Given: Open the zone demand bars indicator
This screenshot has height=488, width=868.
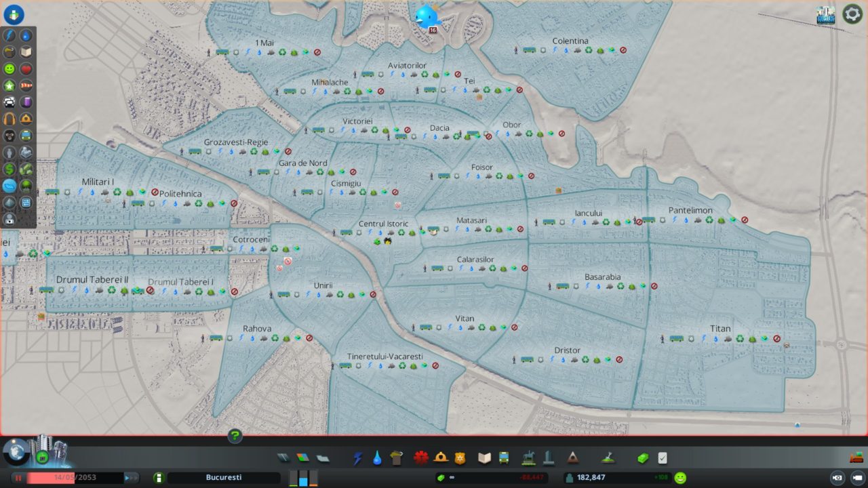Looking at the screenshot, I should click(303, 478).
